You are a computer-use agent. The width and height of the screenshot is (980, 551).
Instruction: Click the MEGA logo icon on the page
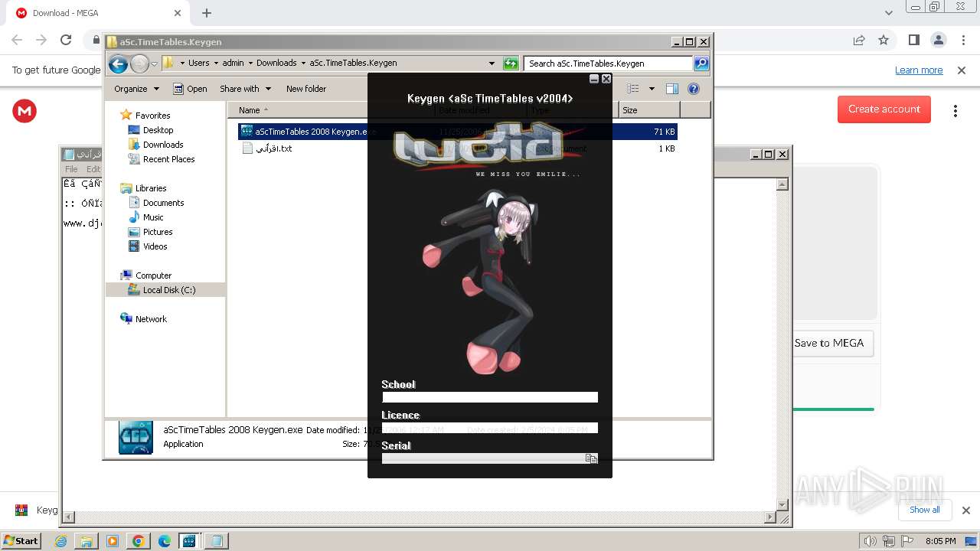click(24, 111)
